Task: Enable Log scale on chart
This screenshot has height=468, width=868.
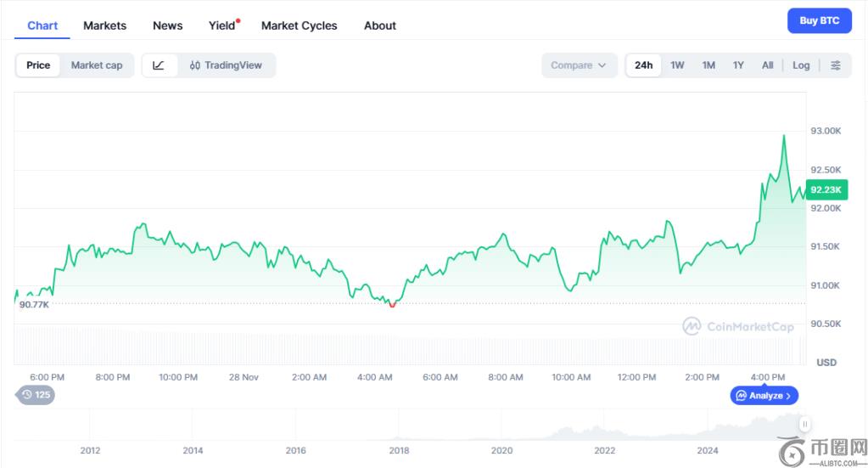Action: coord(801,65)
